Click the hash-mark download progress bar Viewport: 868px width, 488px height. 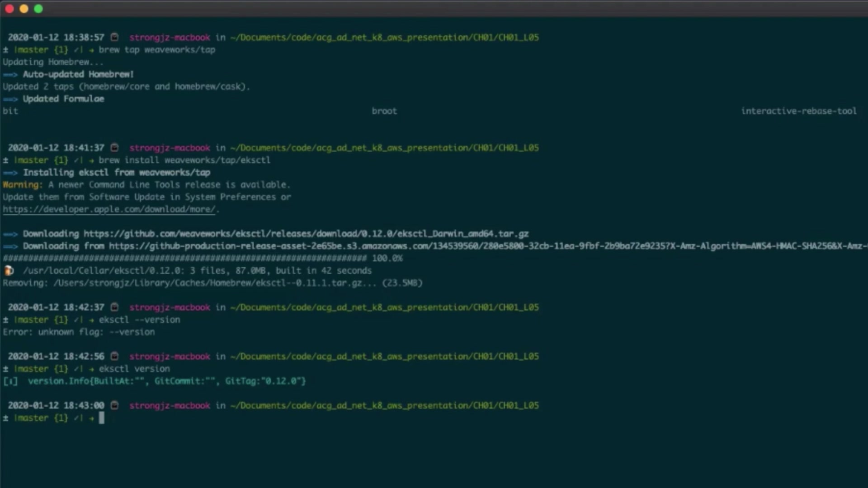click(184, 258)
